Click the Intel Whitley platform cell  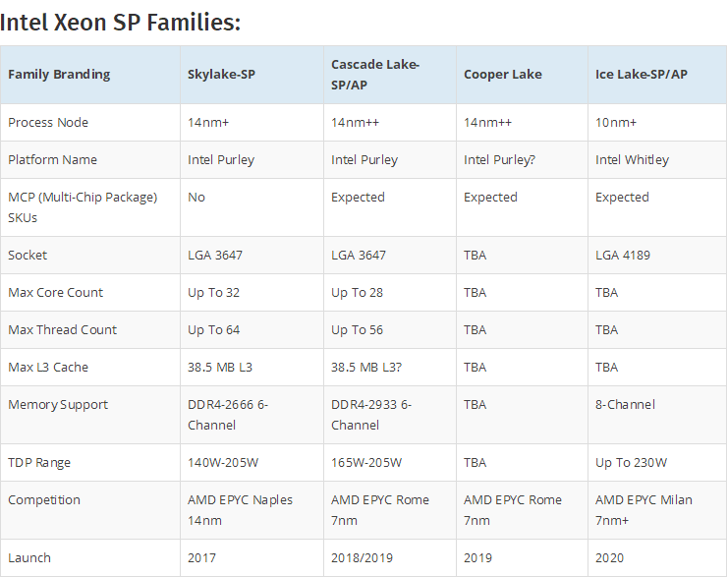tap(632, 160)
